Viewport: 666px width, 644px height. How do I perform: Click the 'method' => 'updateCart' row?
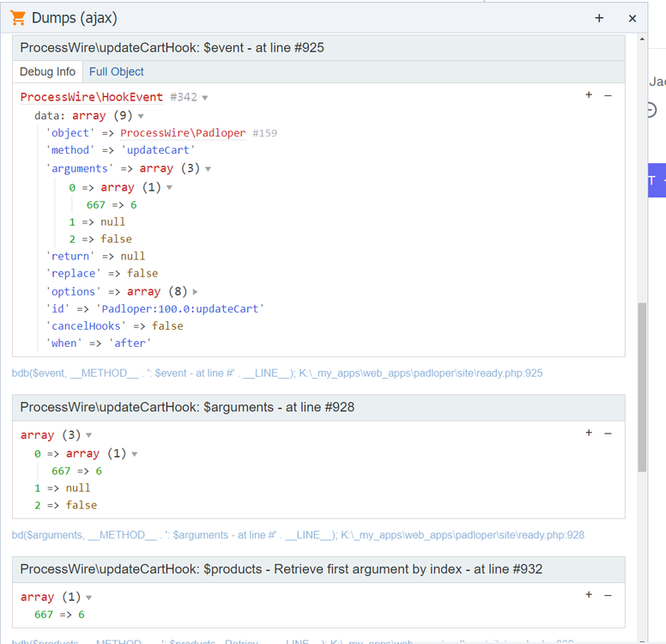click(x=121, y=150)
